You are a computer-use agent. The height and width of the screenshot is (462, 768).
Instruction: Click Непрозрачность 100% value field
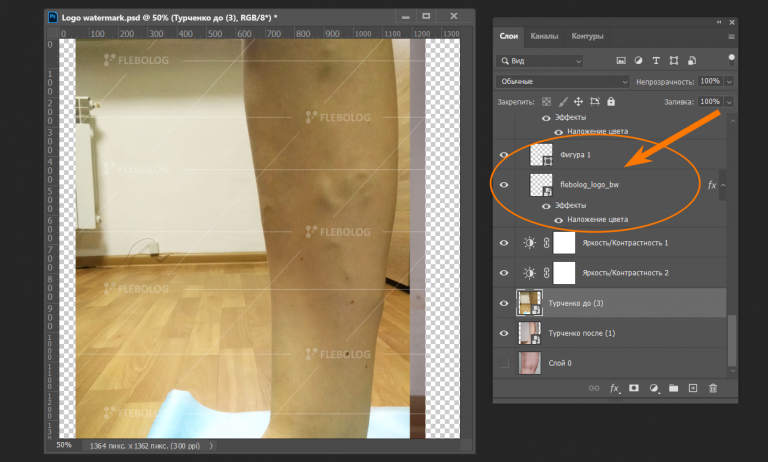pos(710,81)
